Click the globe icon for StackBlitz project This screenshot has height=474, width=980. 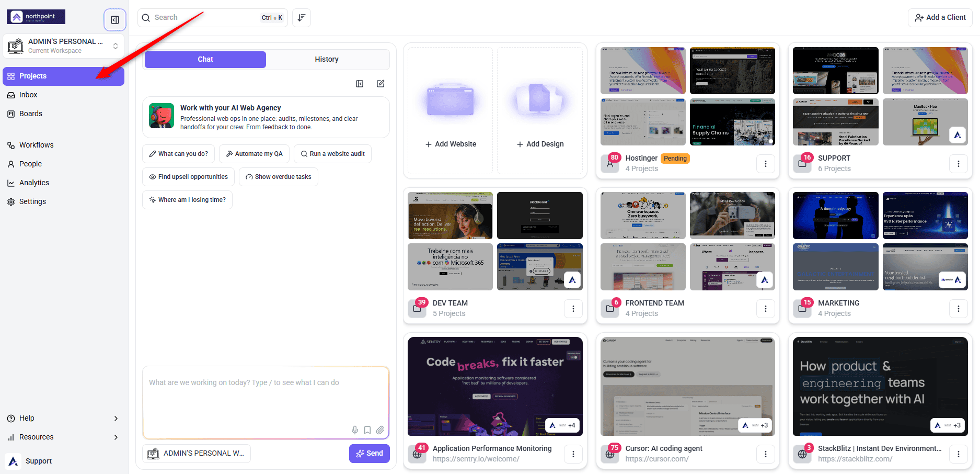click(x=802, y=454)
